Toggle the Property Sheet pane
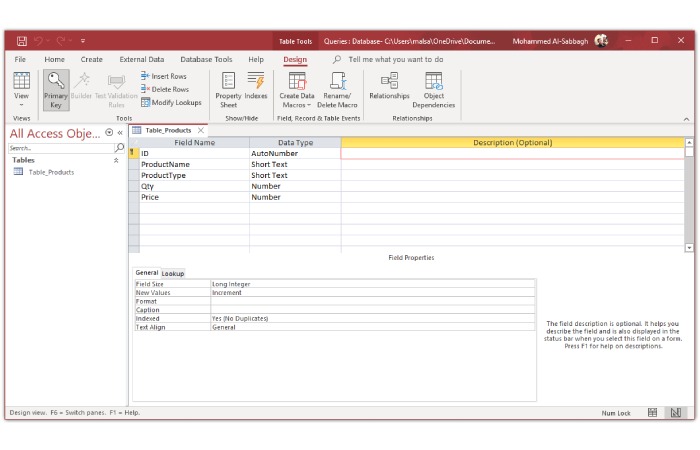 tap(228, 90)
